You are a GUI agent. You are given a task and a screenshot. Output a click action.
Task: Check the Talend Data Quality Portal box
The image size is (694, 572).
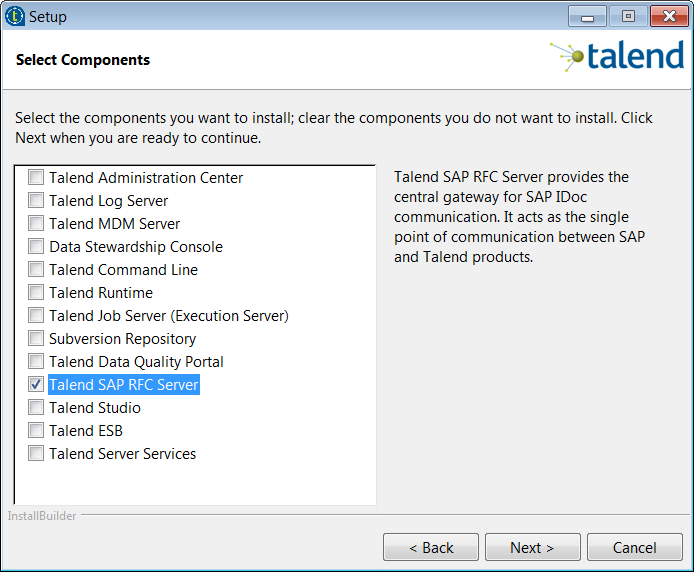[x=36, y=362]
